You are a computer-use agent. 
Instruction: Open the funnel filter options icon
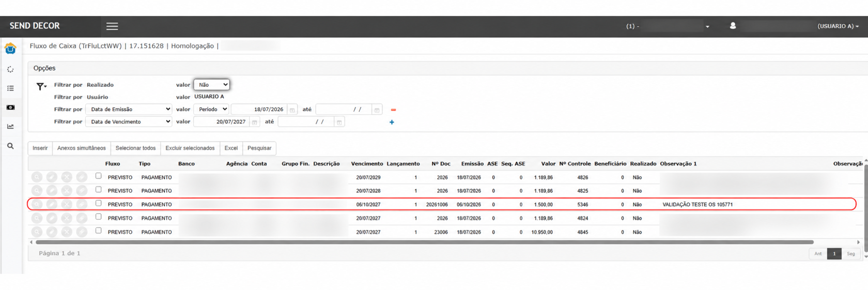pyautogui.click(x=41, y=86)
